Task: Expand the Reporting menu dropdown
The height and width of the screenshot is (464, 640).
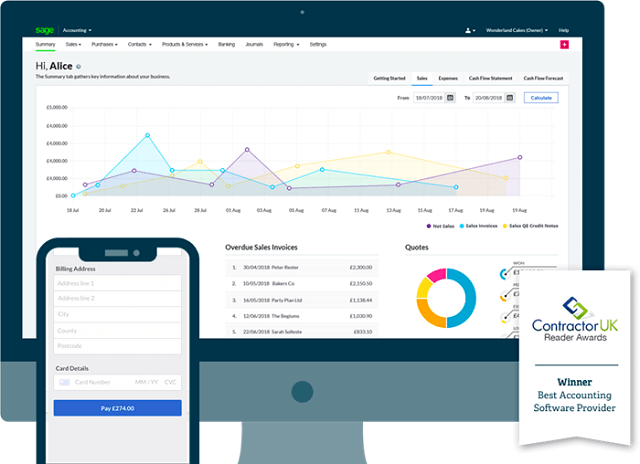Action: click(x=287, y=45)
